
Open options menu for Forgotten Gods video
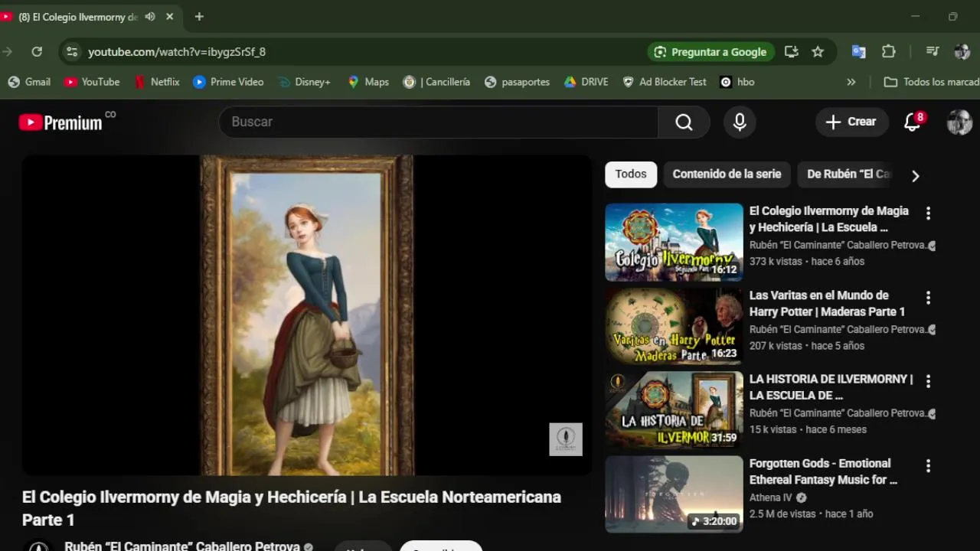[928, 465]
